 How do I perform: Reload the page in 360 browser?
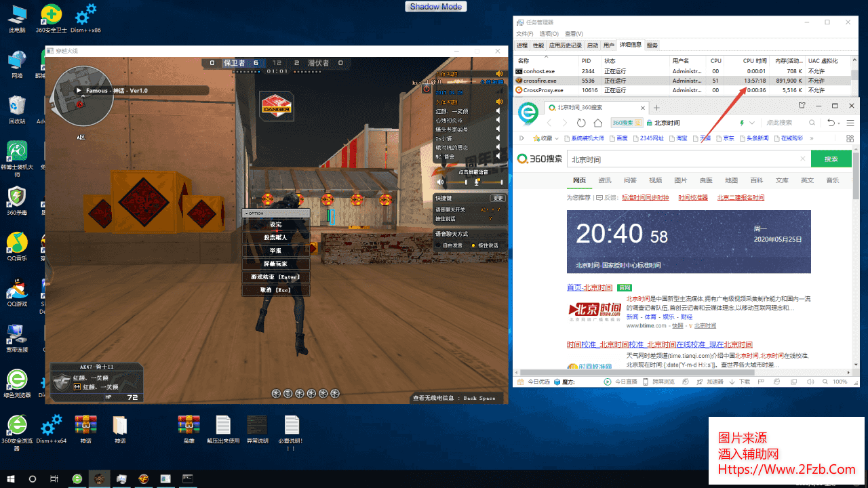pos(581,123)
